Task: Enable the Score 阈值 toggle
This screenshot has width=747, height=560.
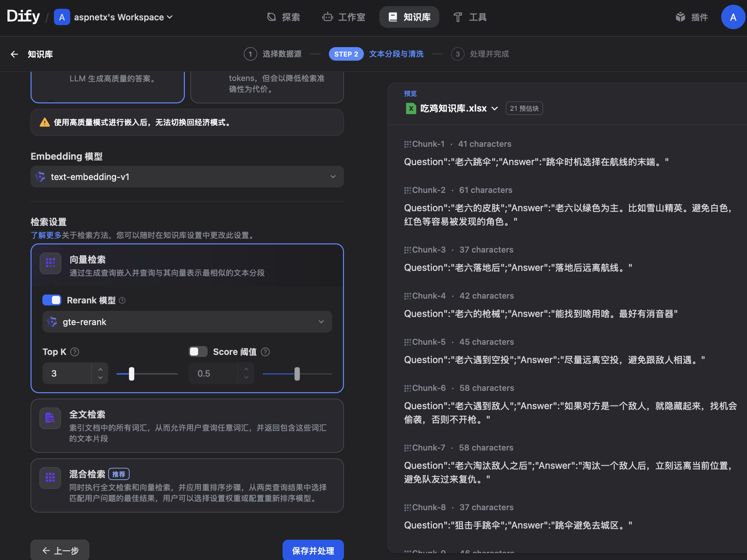Action: (198, 352)
